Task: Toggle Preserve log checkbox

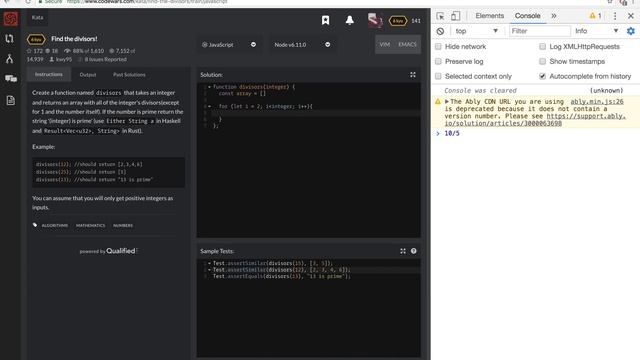Action: (438, 61)
